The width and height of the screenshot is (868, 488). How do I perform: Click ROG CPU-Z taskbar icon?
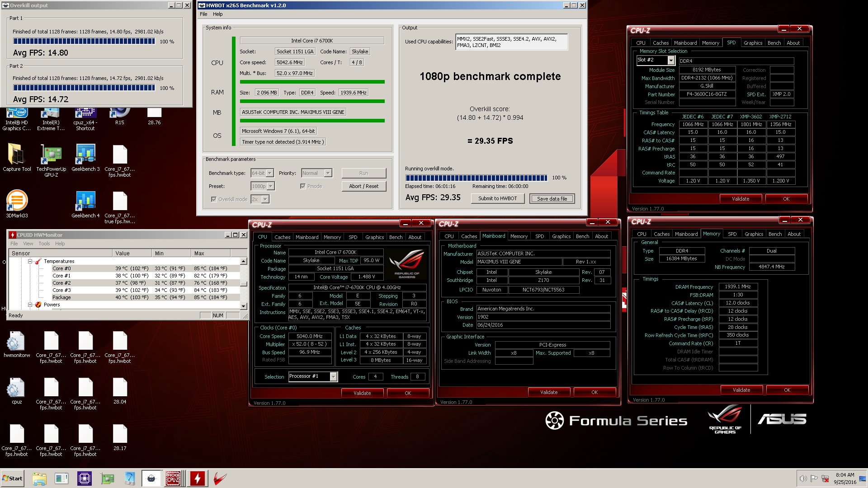(x=173, y=479)
